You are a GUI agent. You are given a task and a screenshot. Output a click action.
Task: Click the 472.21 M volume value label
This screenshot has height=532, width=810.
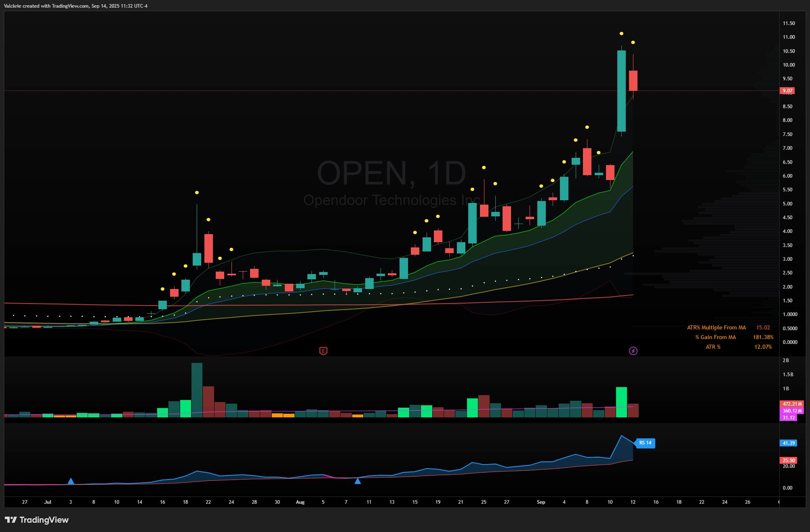(791, 404)
